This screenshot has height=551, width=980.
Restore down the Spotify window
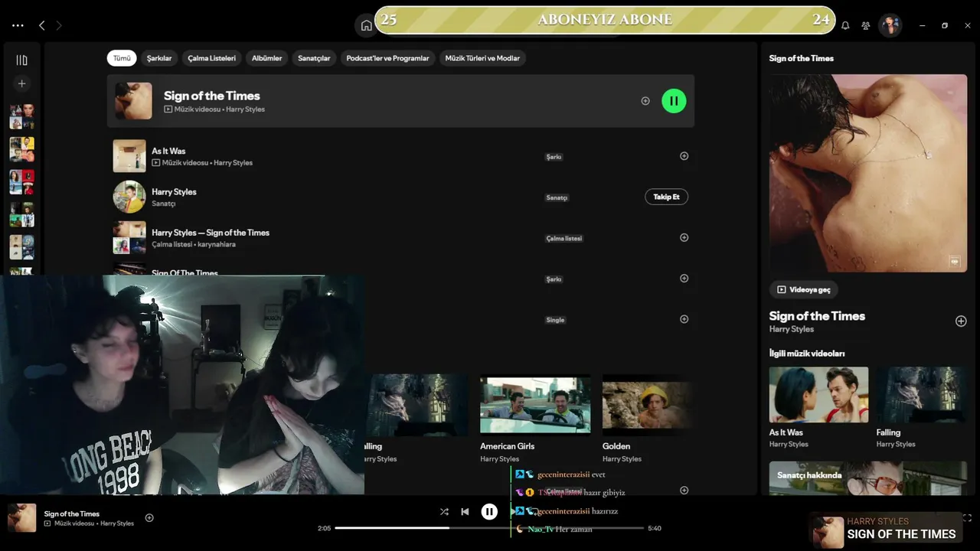[945, 25]
